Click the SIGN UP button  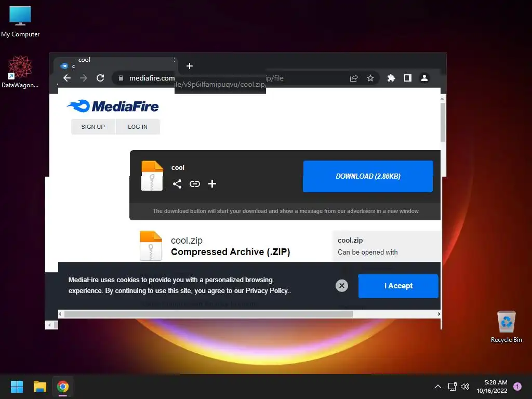point(93,127)
